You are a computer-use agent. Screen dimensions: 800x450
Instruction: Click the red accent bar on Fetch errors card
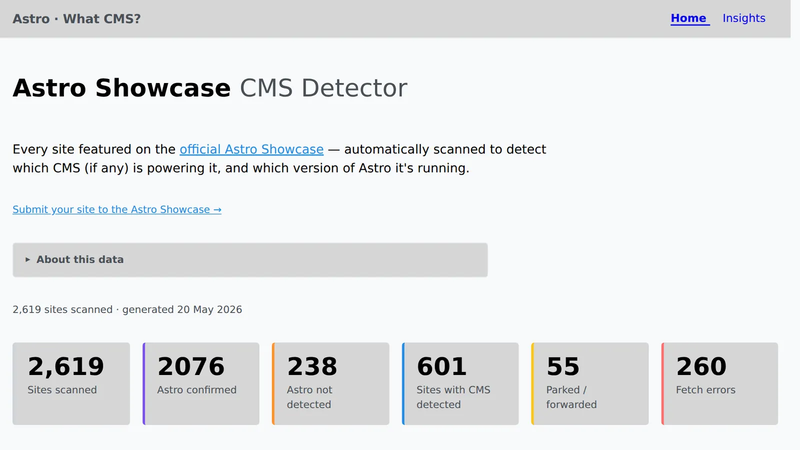click(x=663, y=384)
